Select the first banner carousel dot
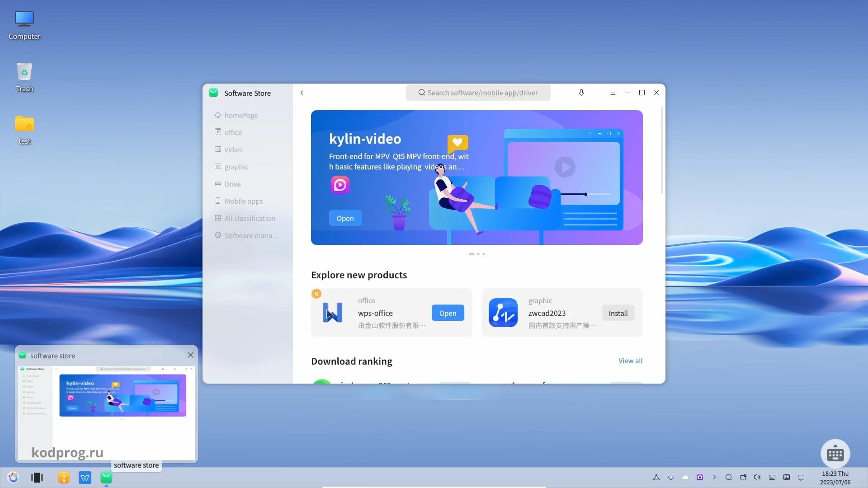 [472, 254]
